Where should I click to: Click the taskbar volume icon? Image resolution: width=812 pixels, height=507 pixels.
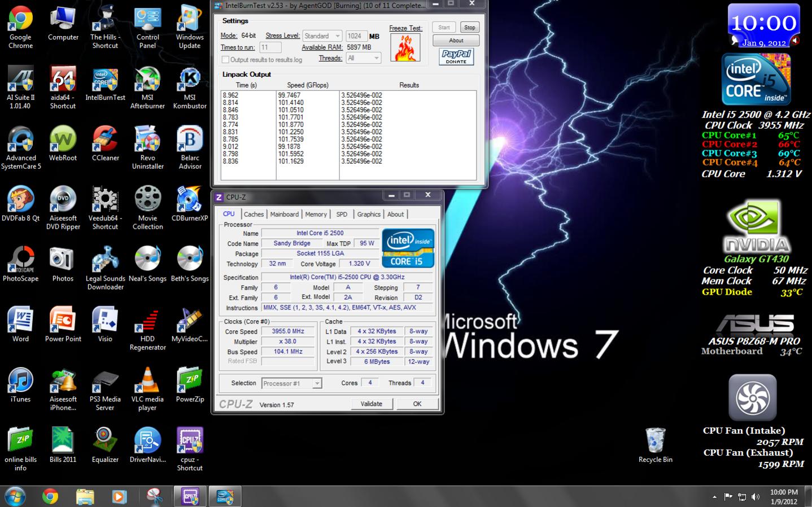(x=756, y=497)
